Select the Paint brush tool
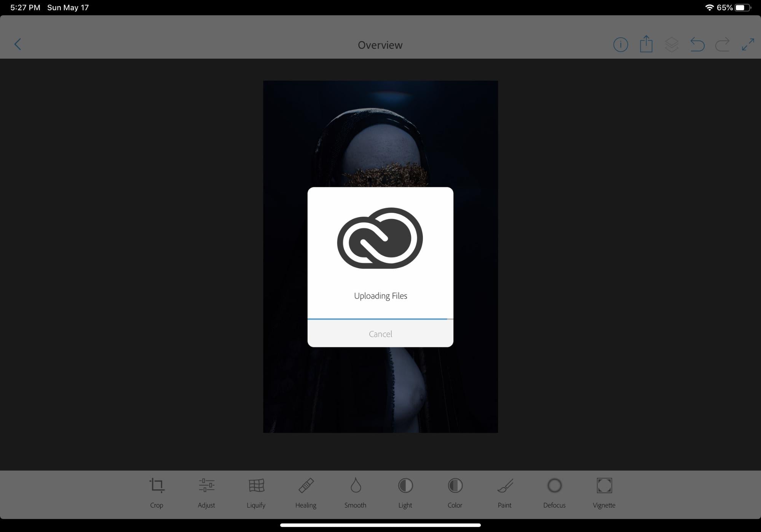This screenshot has height=532, width=761. 505,494
